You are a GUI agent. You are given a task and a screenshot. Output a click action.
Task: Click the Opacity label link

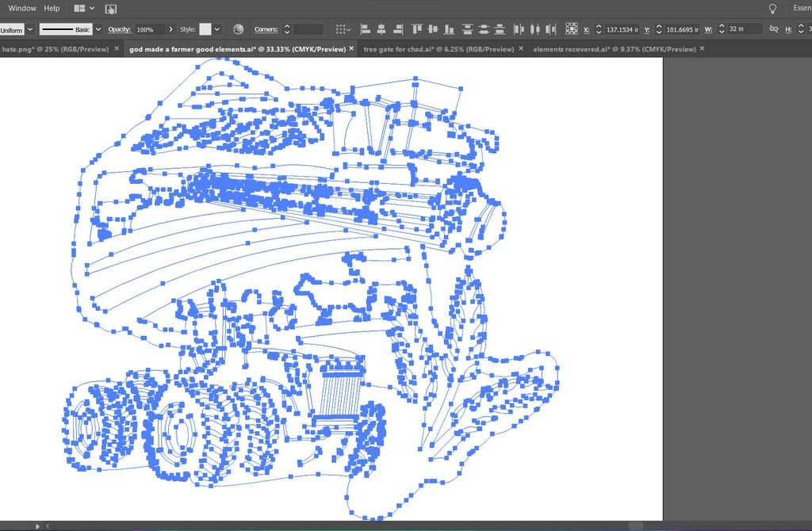pos(119,29)
